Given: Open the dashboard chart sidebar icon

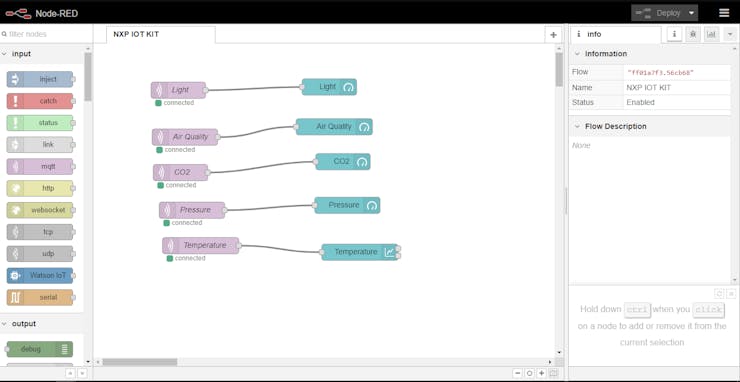Looking at the screenshot, I should pos(711,34).
